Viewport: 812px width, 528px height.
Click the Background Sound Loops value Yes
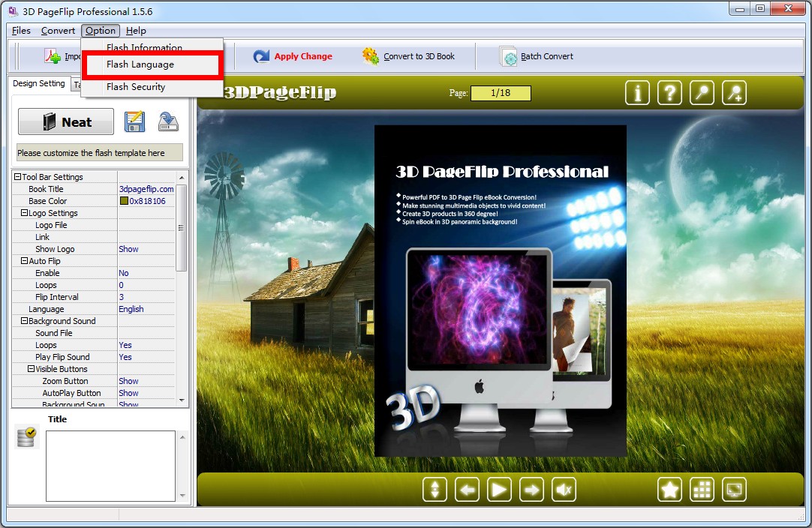pyautogui.click(x=125, y=345)
